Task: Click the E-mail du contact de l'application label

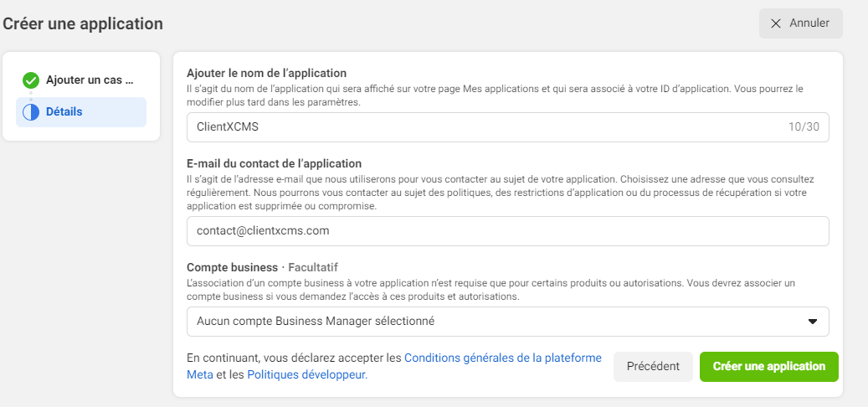Action: coord(274,164)
